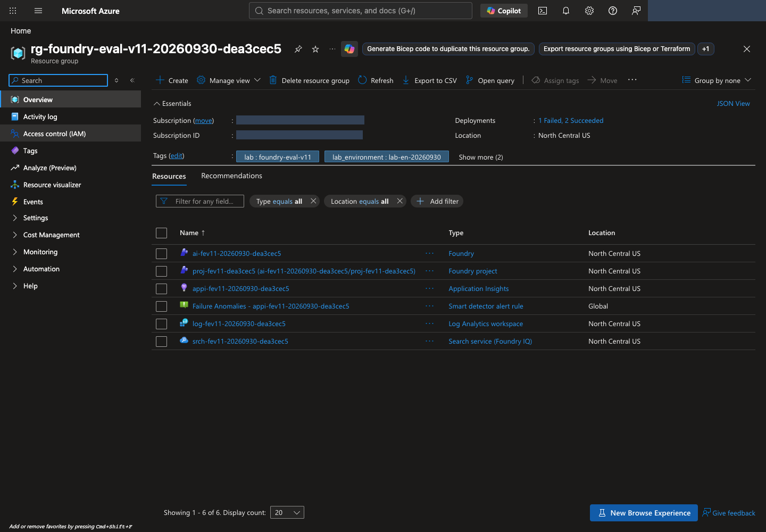Open the JSON View link
766x532 pixels.
tap(733, 104)
